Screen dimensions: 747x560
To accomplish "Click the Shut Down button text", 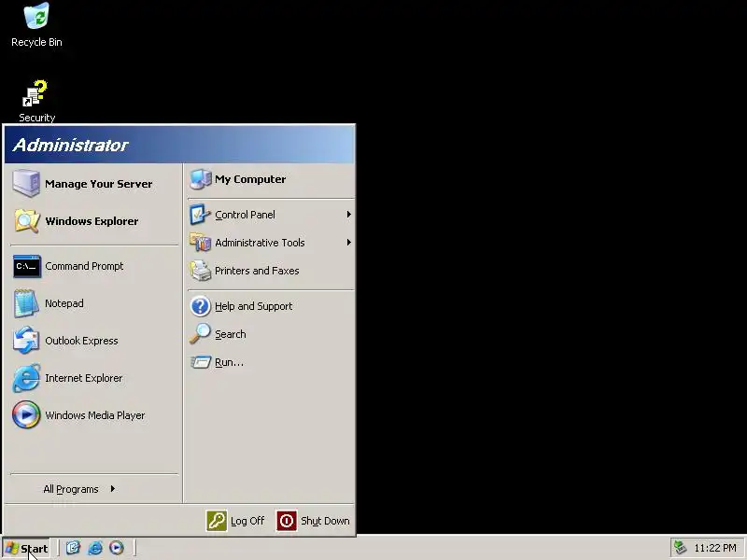I will (325, 521).
